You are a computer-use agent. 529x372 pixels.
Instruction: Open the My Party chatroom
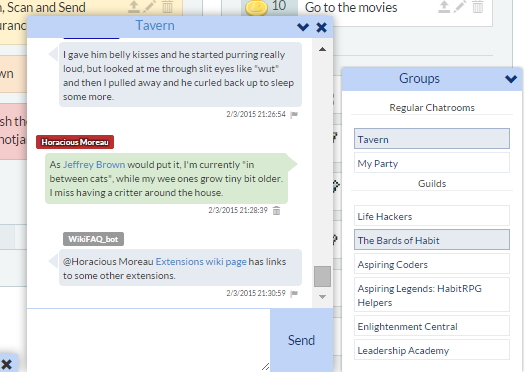click(x=431, y=163)
